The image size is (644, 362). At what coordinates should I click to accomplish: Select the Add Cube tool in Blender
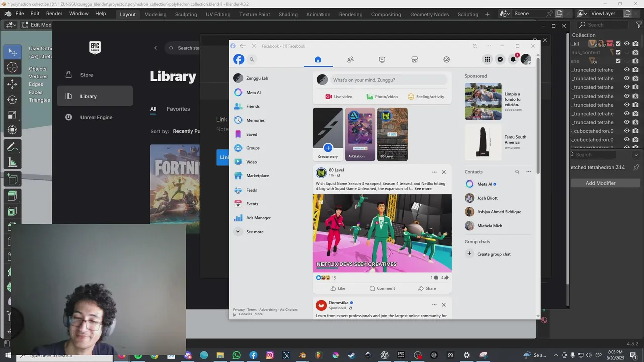[12, 179]
